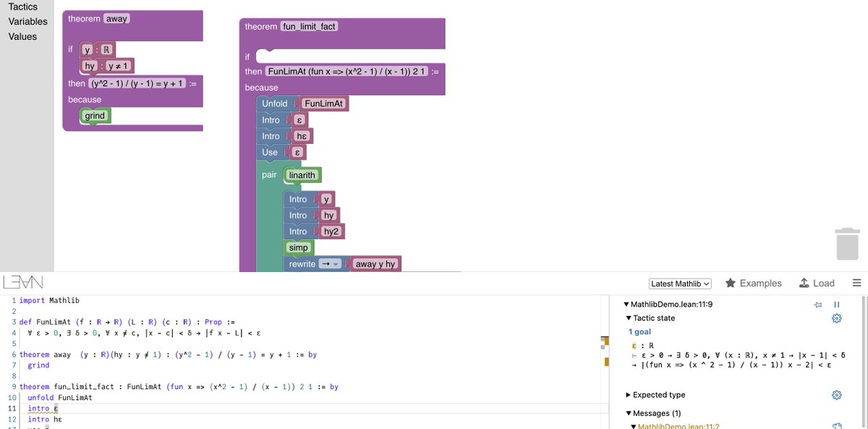The width and height of the screenshot is (868, 429).
Task: Select Variables in the left sidebar
Action: tap(27, 21)
